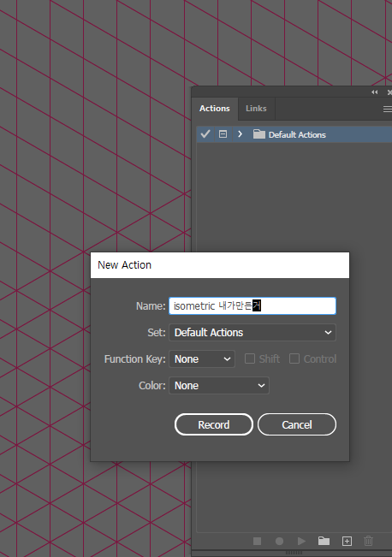The height and width of the screenshot is (557, 392).
Task: Collapse the panel with double-arrow icon
Action: 375,92
